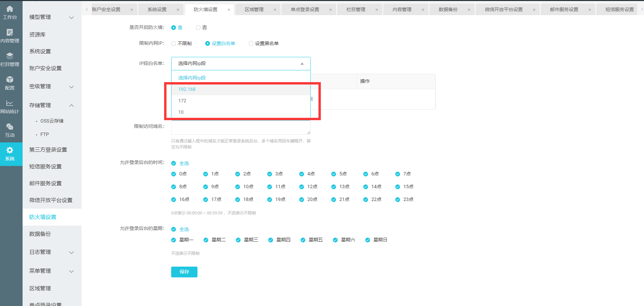The height and width of the screenshot is (306, 644).
Task: Close the 防火墙设置 tab
Action: [x=229, y=10]
